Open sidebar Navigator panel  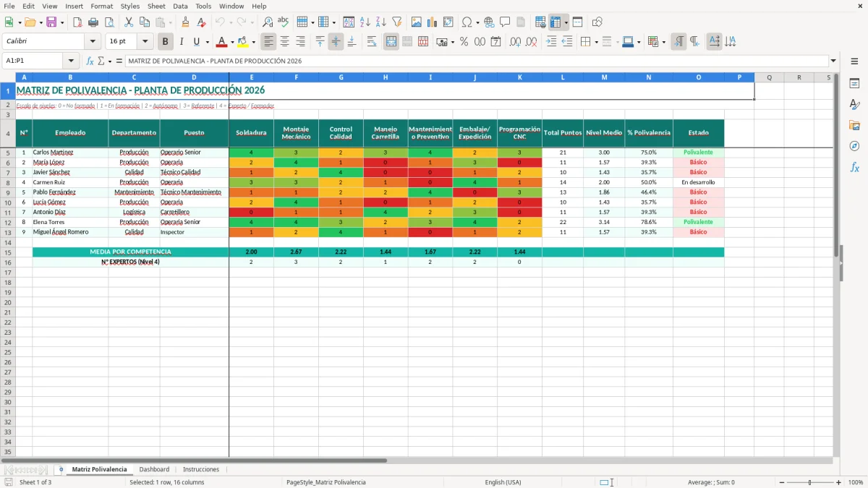(854, 146)
